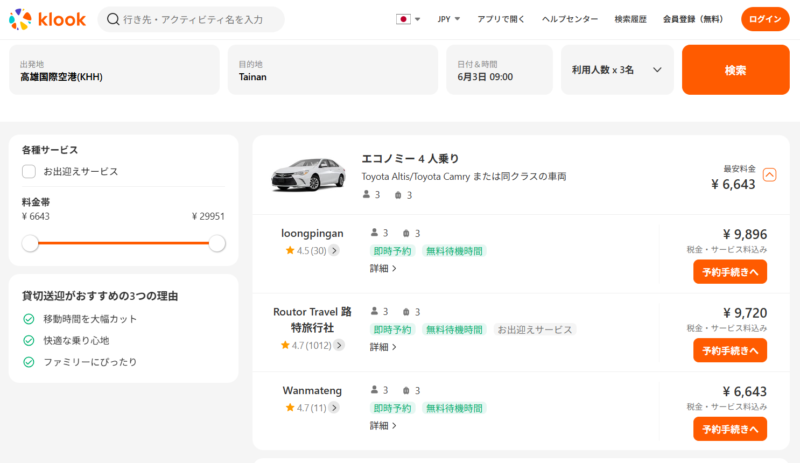800x463 pixels.
Task: Click 即時予約 tag for Wanmateng
Action: (392, 408)
